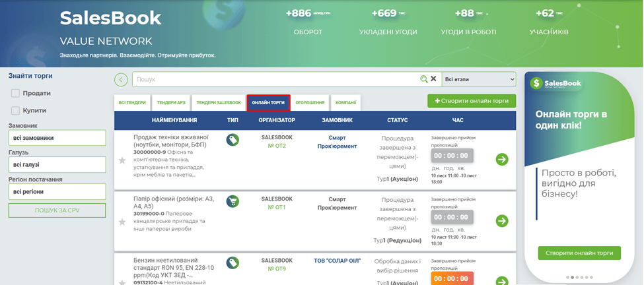The image size is (644, 285).
Task: Switch to the Оголошення tab
Action: [x=310, y=102]
